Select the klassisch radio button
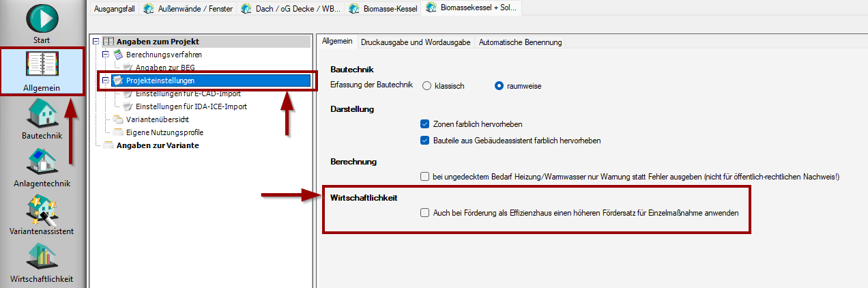This screenshot has height=288, width=868. [427, 86]
